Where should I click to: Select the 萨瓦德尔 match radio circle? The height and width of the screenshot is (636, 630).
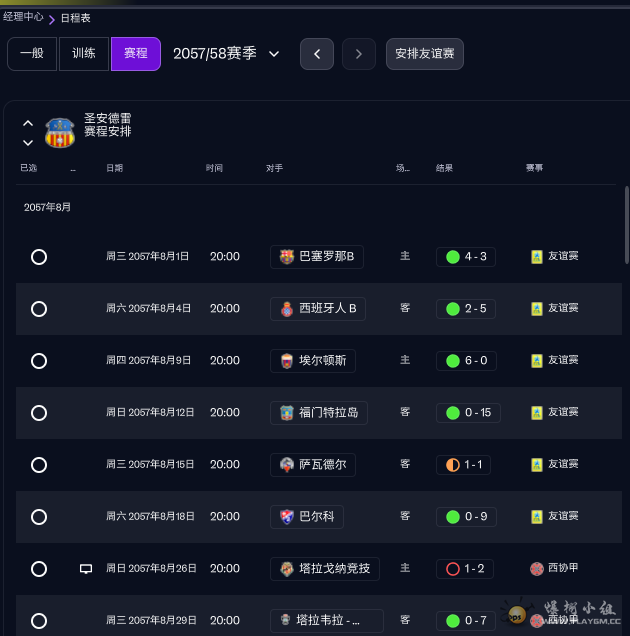click(x=39, y=465)
